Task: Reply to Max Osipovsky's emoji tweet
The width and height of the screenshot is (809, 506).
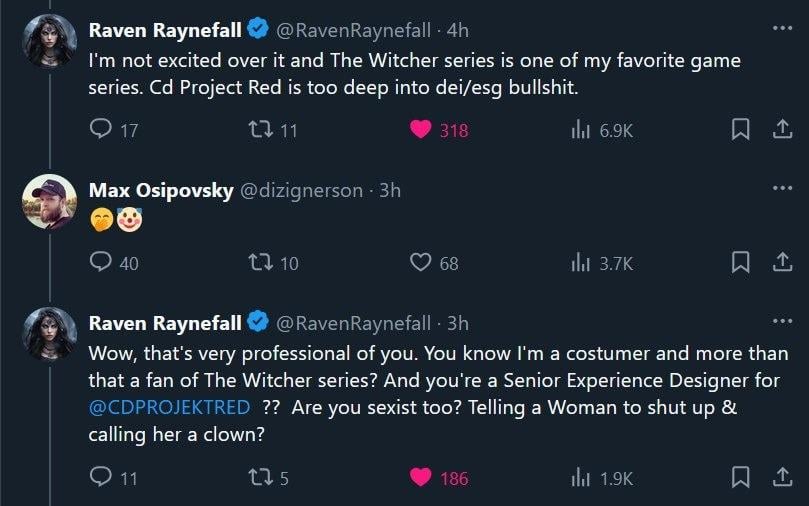Action: pyautogui.click(x=101, y=263)
